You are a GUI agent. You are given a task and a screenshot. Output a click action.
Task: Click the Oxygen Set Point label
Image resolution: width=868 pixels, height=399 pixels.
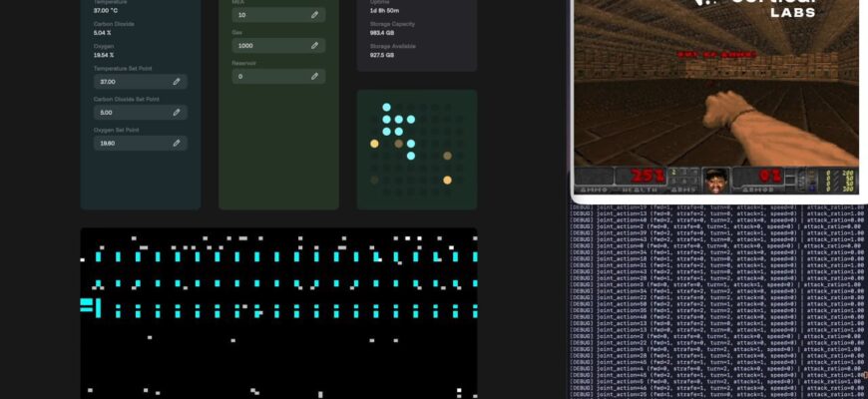(x=116, y=130)
